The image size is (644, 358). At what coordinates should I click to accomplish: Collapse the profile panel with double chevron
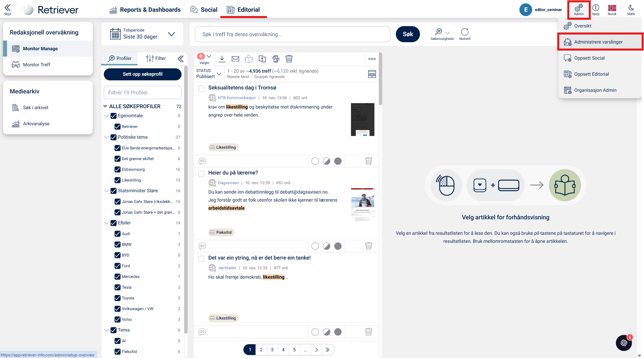pyautogui.click(x=181, y=59)
